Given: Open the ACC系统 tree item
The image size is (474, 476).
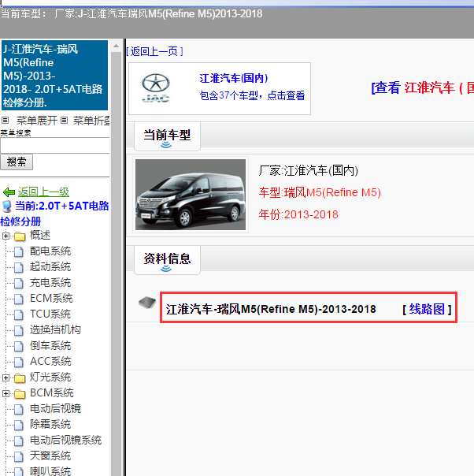Looking at the screenshot, I should pyautogui.click(x=50, y=362).
